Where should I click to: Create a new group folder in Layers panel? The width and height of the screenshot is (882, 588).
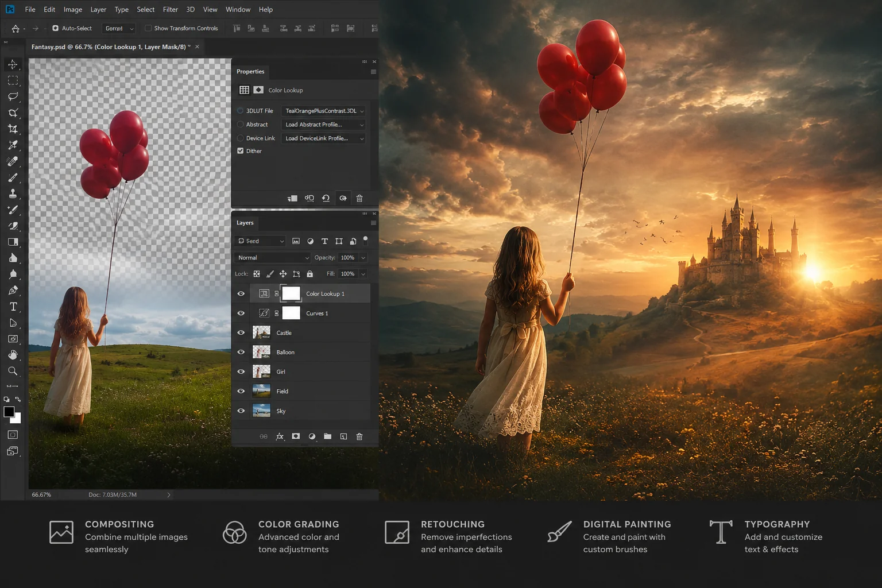tap(327, 436)
